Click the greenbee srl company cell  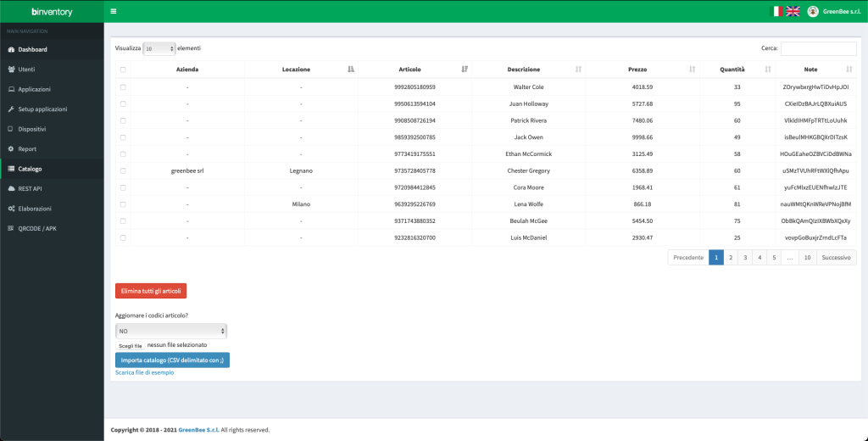(x=187, y=170)
